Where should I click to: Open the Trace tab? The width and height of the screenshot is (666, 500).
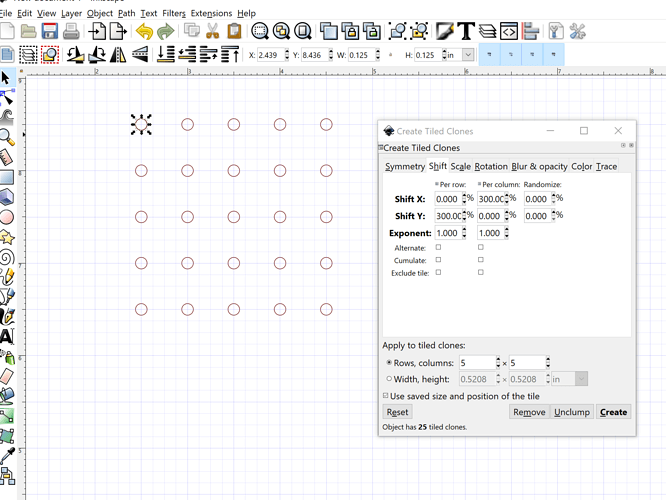(606, 167)
